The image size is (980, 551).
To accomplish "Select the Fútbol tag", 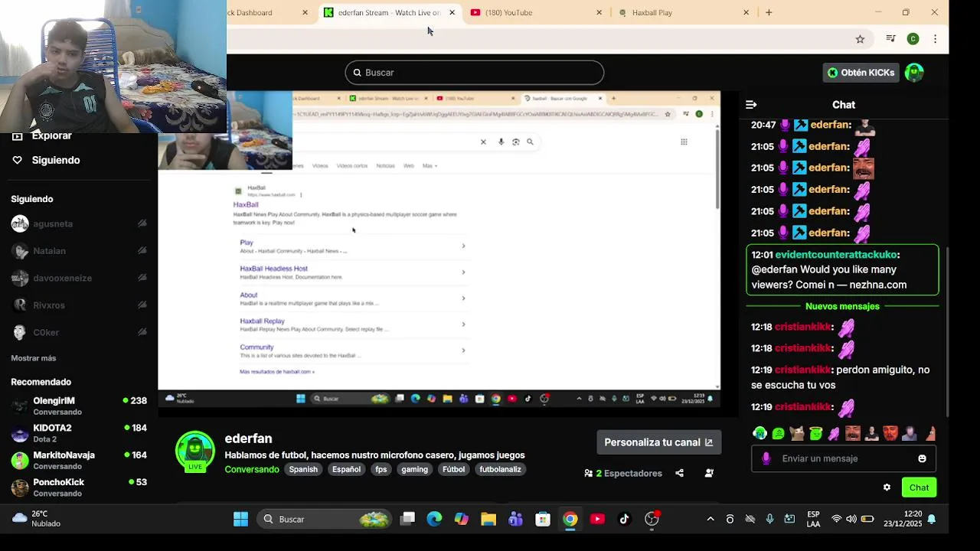I will [453, 470].
